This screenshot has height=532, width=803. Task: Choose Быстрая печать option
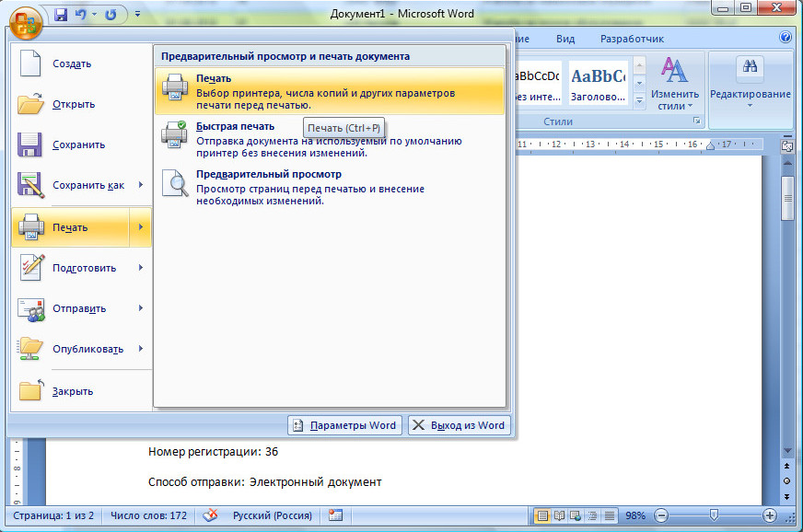pos(330,139)
